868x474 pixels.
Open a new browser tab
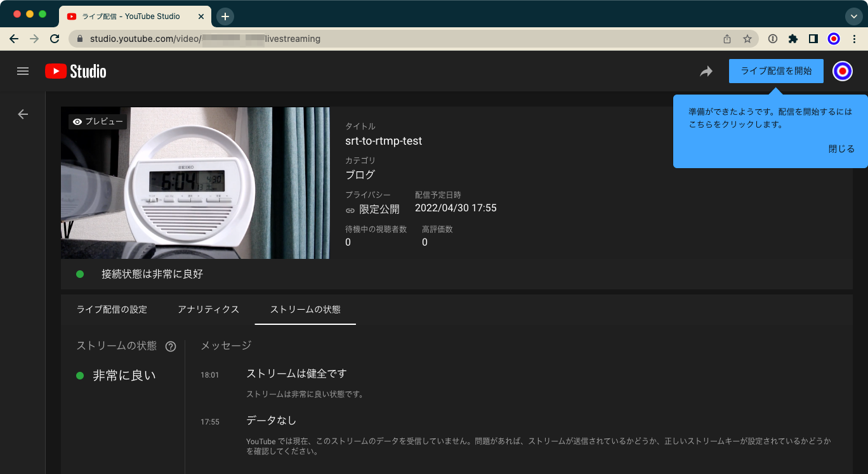225,16
